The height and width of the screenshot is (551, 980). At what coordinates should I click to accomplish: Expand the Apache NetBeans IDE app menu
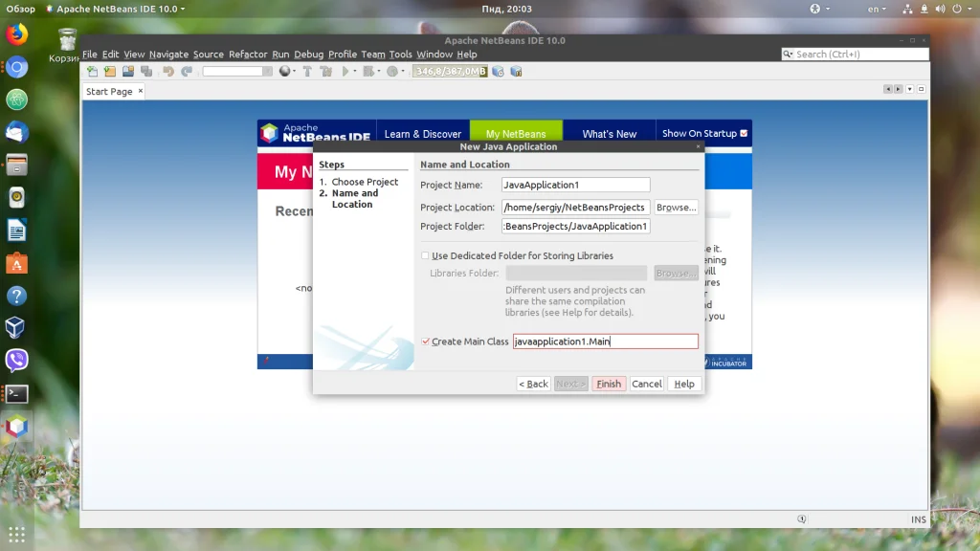[x=116, y=9]
